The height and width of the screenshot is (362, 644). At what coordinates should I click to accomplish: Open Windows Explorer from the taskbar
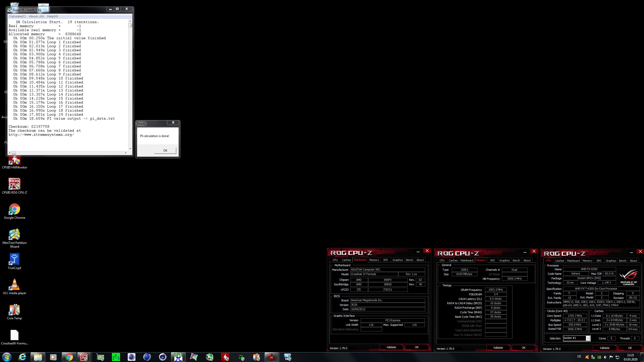38,357
